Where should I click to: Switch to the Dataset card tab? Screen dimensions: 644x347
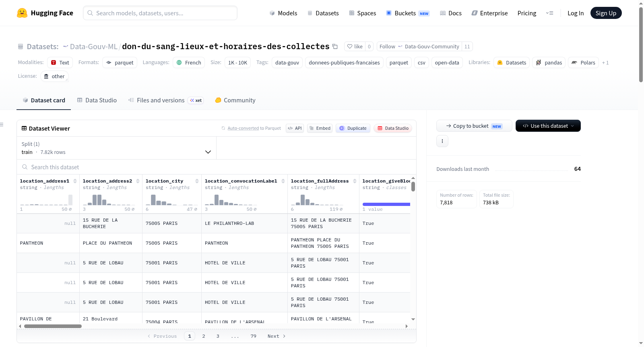44,100
